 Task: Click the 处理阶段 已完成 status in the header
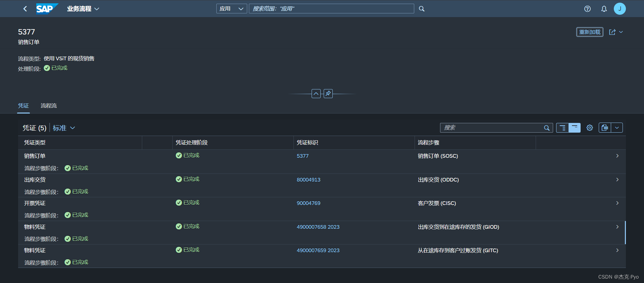pos(56,68)
